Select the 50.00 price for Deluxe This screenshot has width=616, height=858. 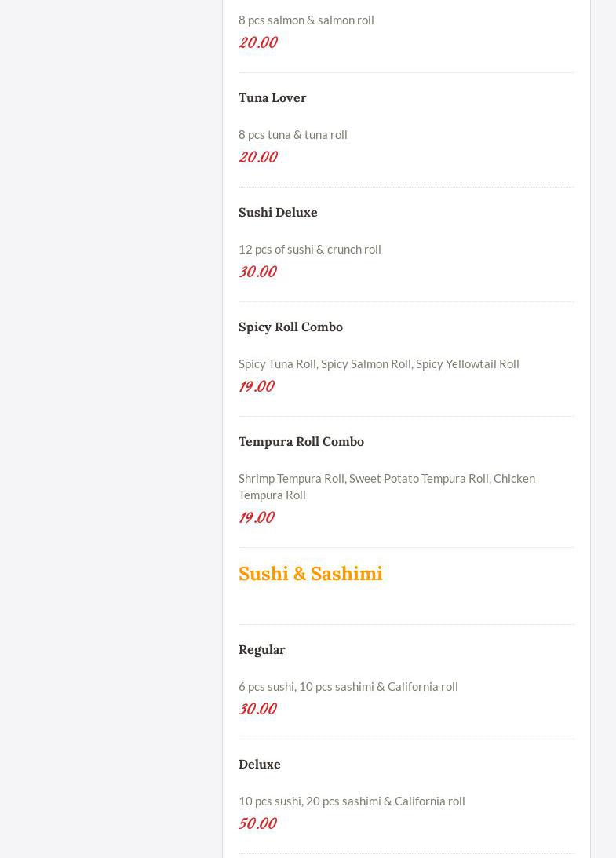pos(257,823)
